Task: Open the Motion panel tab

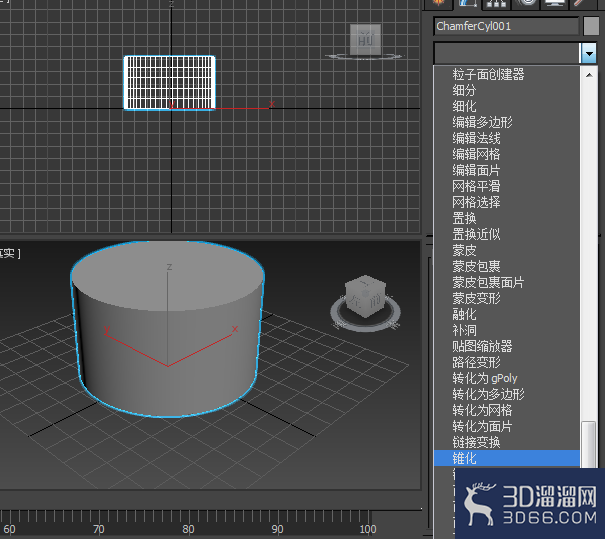Action: 526,3
